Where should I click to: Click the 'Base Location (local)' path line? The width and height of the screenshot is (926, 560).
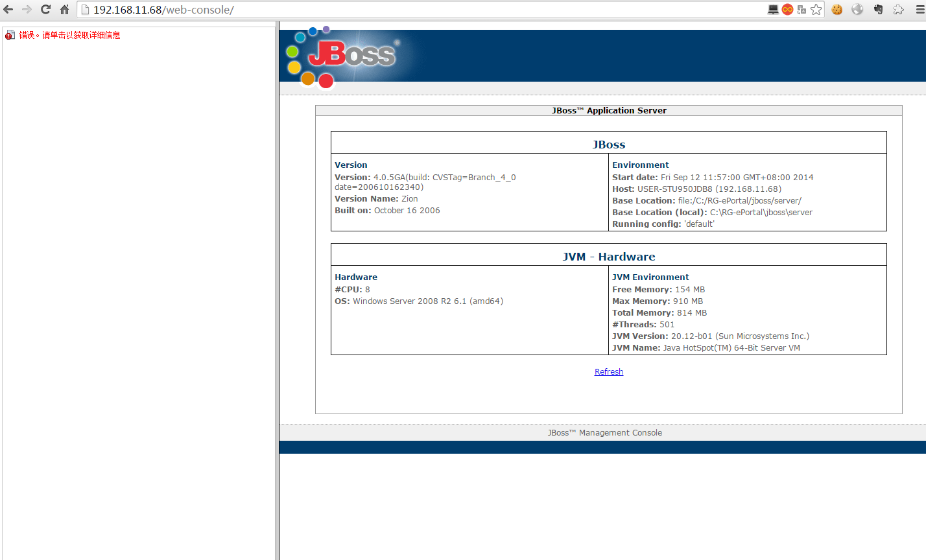[712, 213]
